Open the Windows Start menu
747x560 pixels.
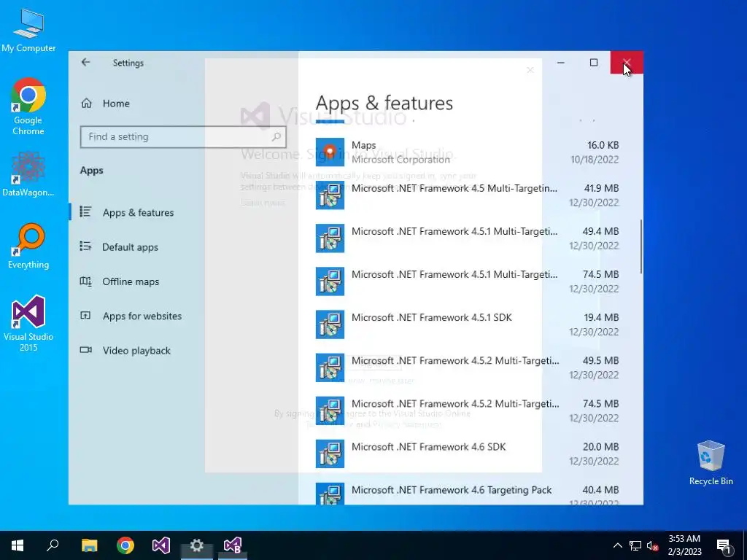(x=18, y=545)
